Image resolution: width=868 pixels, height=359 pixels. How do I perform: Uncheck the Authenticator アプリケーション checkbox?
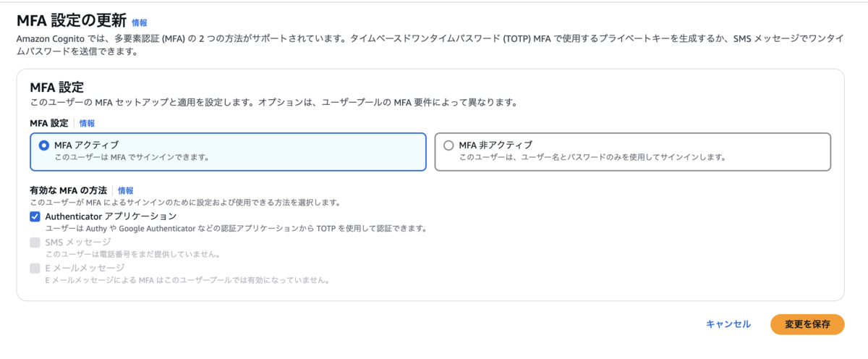[35, 216]
